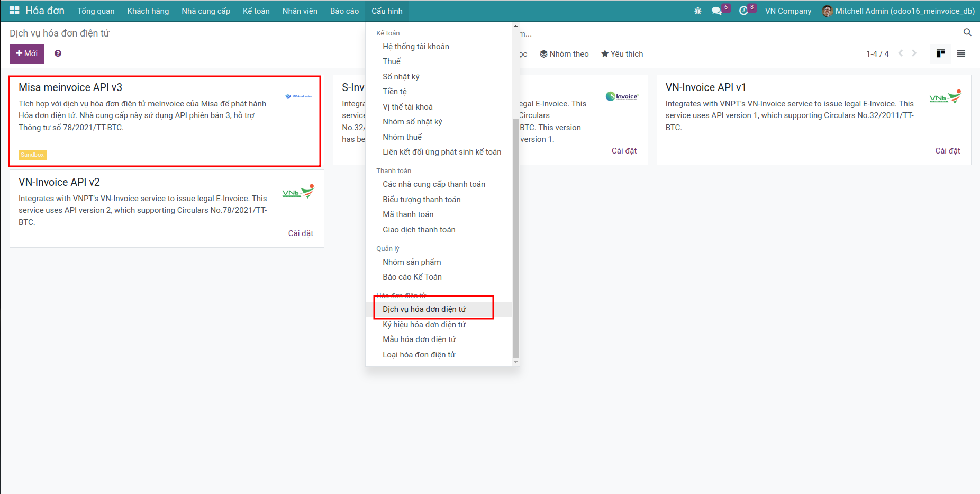Open the VN Company switcher dropdown
The image size is (980, 494).
tap(787, 11)
